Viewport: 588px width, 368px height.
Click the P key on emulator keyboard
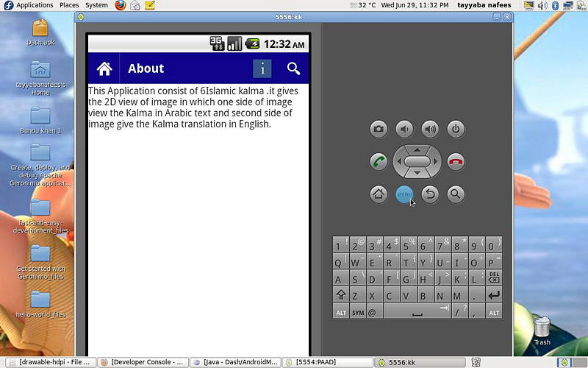click(x=494, y=261)
